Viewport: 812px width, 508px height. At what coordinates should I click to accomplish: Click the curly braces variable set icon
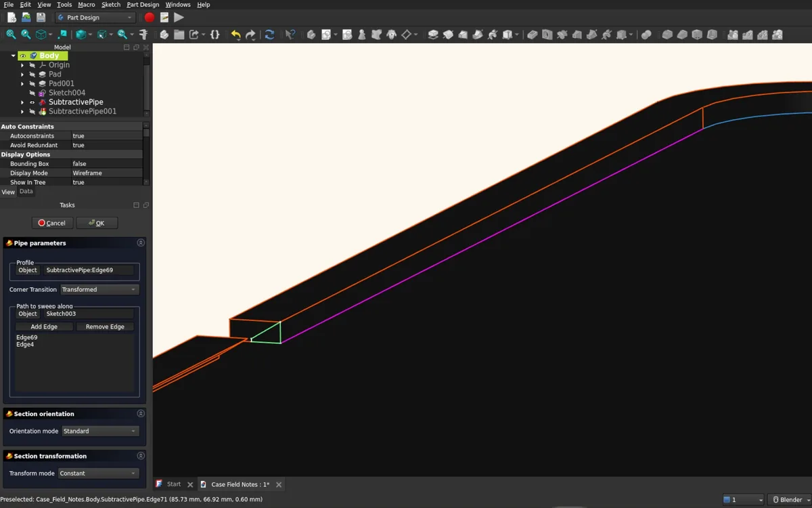pyautogui.click(x=215, y=35)
